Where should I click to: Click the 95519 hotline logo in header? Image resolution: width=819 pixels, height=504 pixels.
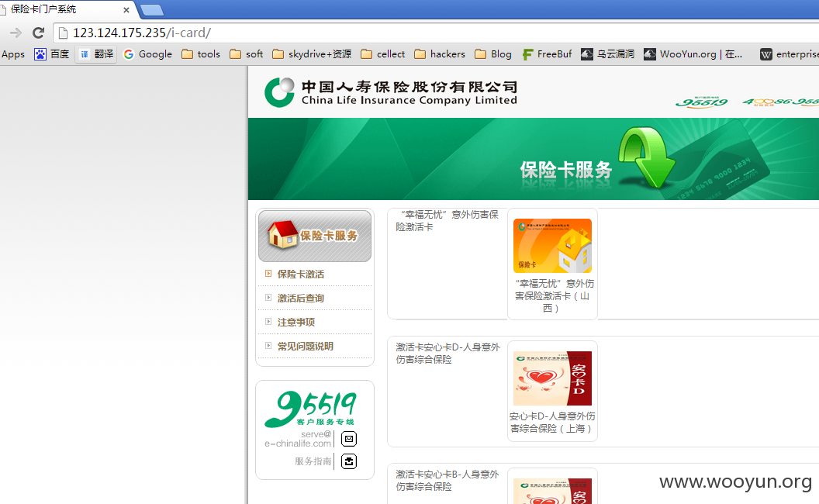(x=701, y=102)
